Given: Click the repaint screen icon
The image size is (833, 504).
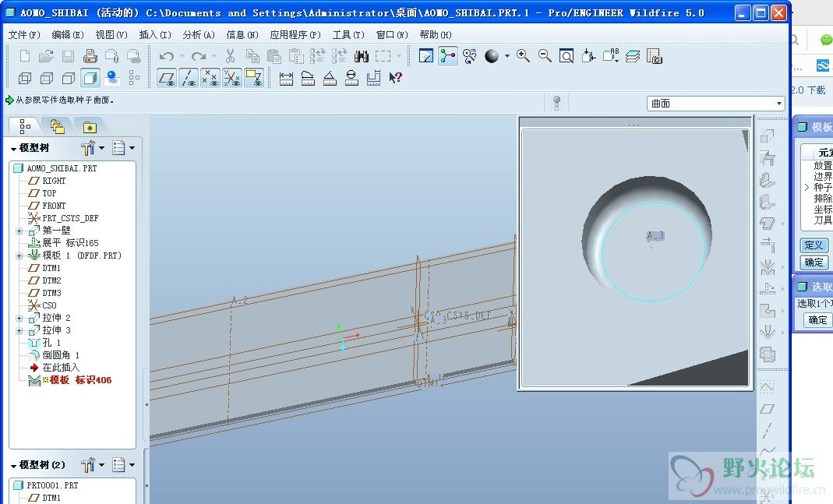Looking at the screenshot, I should [426, 56].
